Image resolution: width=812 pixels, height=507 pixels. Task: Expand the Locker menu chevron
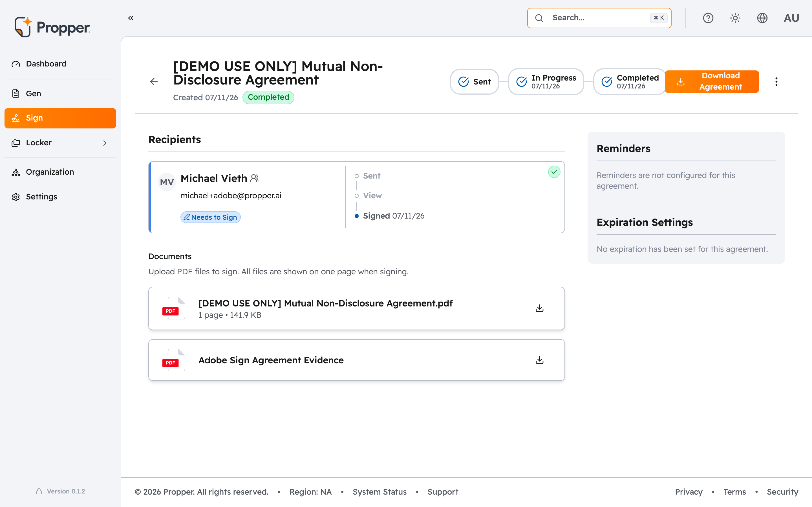click(105, 143)
